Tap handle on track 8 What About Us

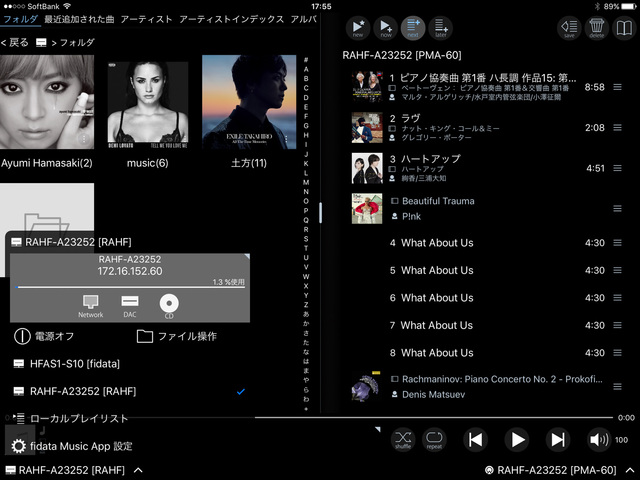[x=618, y=353]
